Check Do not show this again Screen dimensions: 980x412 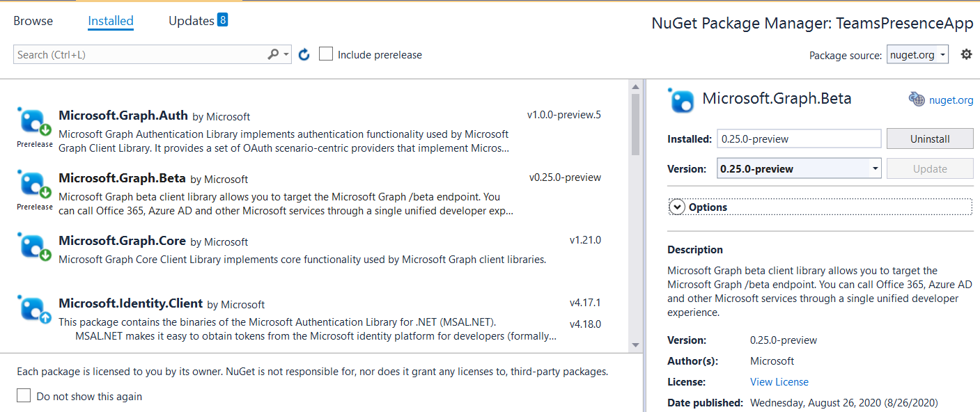click(x=24, y=396)
